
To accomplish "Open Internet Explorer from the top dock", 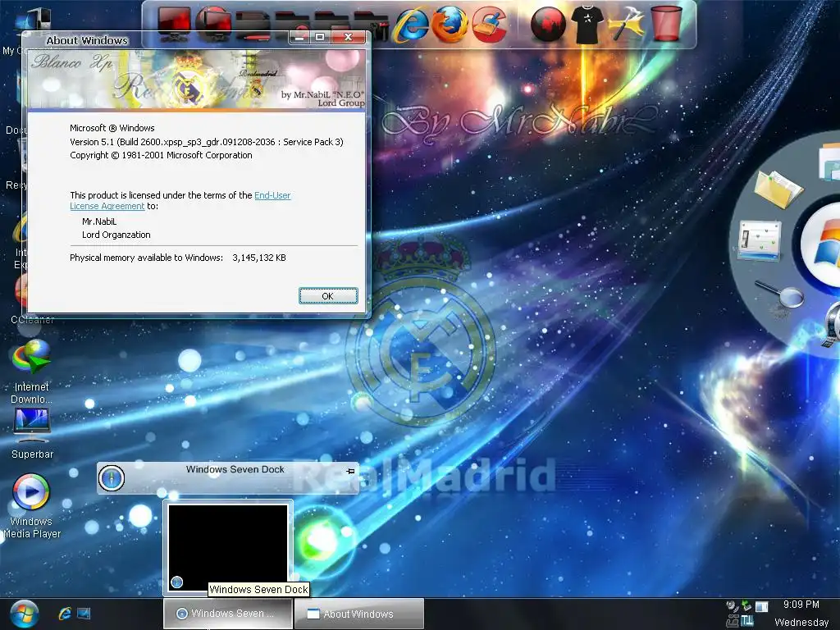I will click(411, 25).
